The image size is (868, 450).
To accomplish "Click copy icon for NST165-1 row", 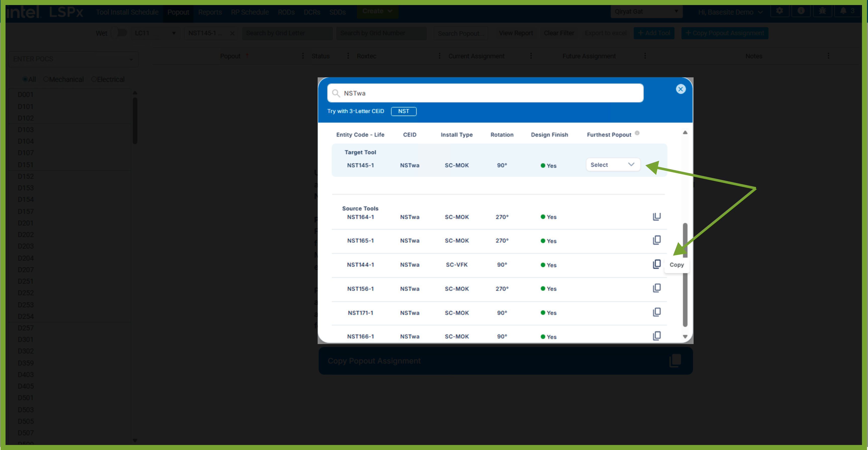I will 656,240.
